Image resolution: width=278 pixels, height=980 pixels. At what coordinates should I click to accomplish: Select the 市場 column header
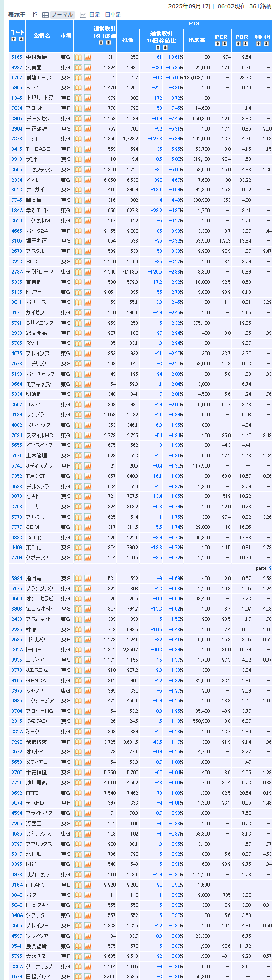pyautogui.click(x=66, y=36)
